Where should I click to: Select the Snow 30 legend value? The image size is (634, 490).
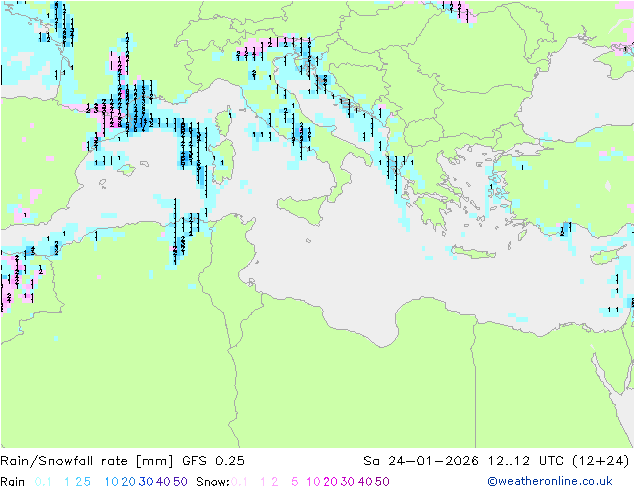pos(348,482)
